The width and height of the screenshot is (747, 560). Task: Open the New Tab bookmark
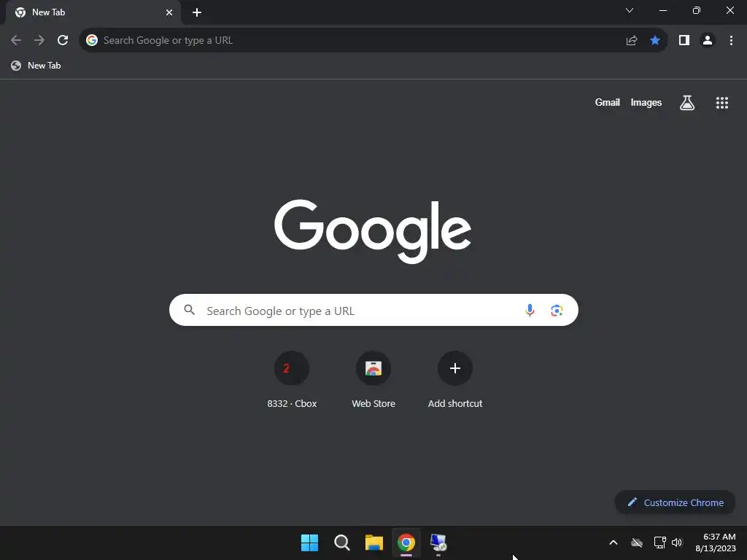(36, 66)
